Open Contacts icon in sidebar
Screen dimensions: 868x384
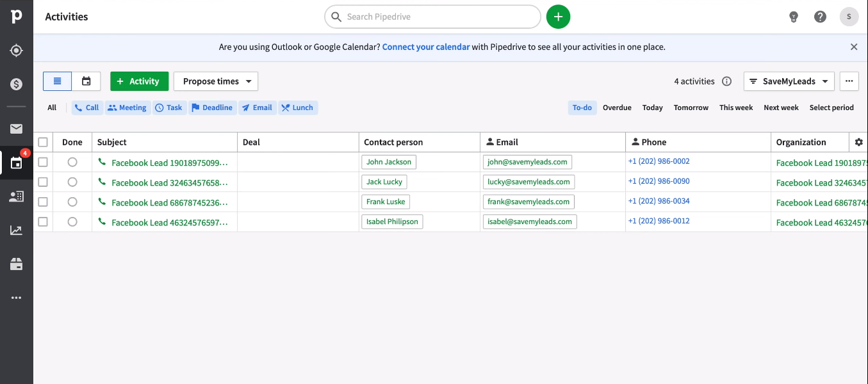(17, 196)
